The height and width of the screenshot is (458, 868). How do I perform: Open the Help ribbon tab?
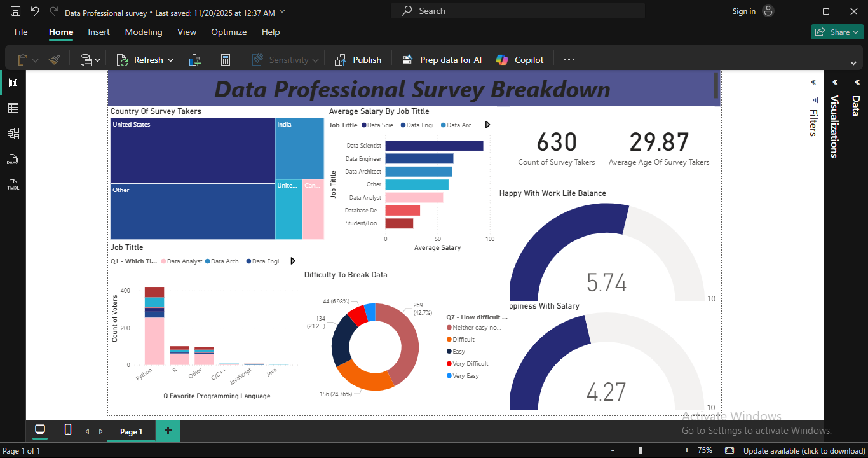tap(271, 32)
